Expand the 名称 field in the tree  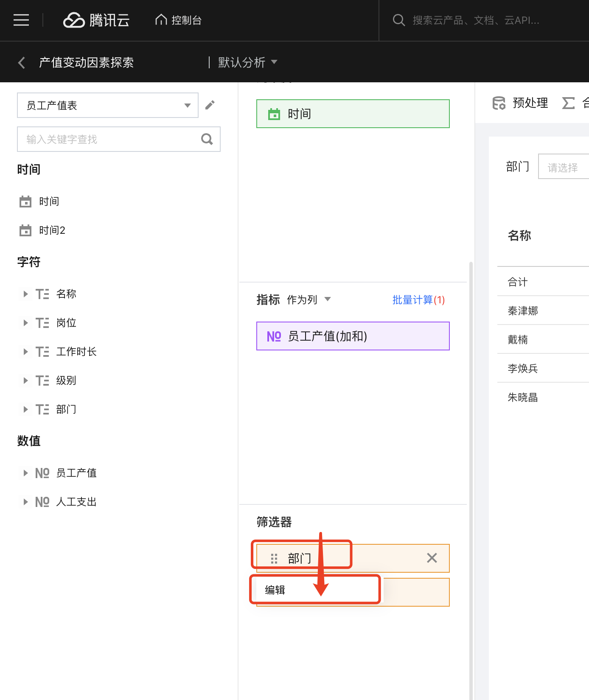(x=26, y=294)
